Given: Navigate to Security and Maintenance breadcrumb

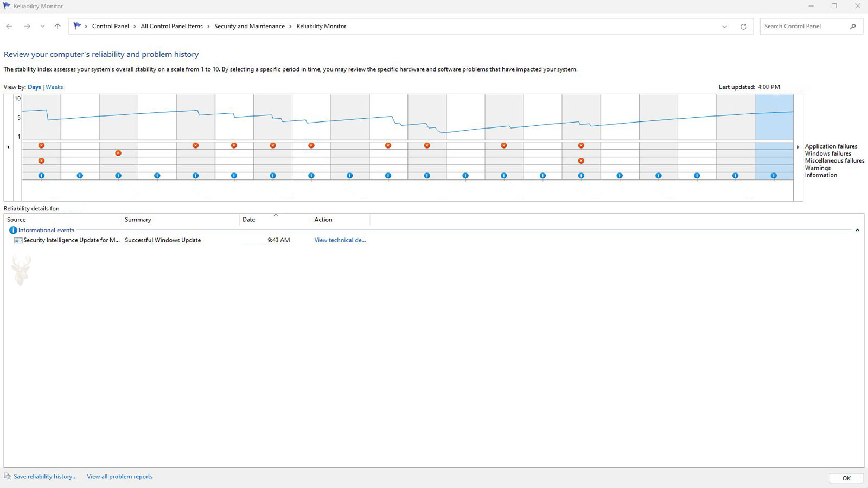Looking at the screenshot, I should pos(250,26).
